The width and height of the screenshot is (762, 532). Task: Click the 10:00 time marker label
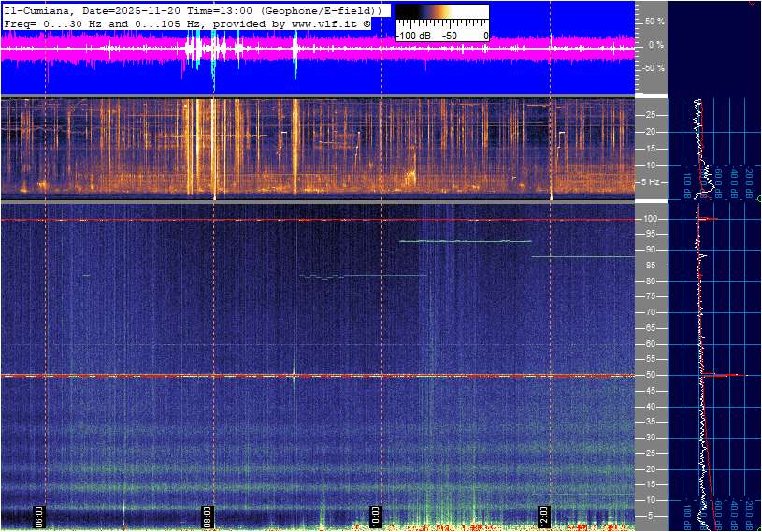pos(375,515)
